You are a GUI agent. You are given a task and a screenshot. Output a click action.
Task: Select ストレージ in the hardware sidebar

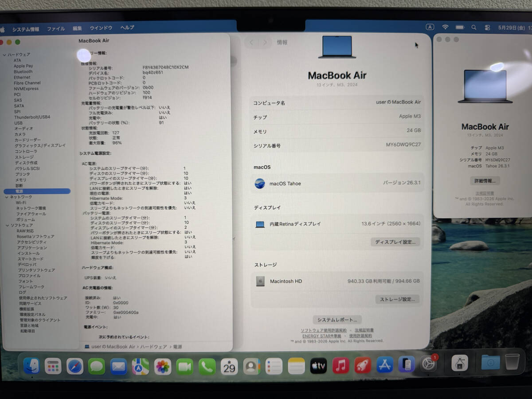point(24,157)
